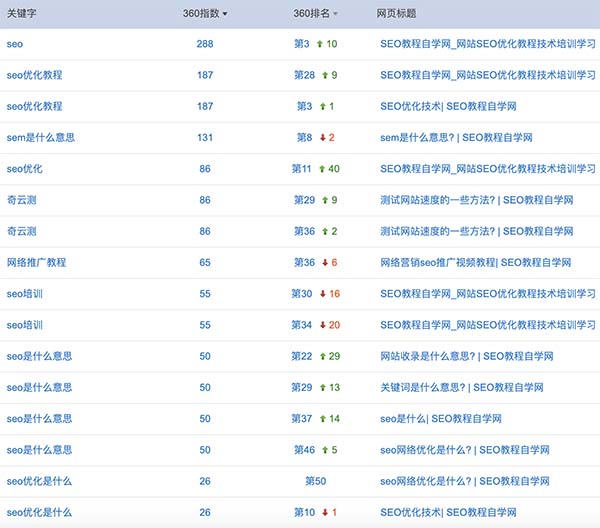
Task: Click the green up arrow showing 40
Action: (x=321, y=169)
